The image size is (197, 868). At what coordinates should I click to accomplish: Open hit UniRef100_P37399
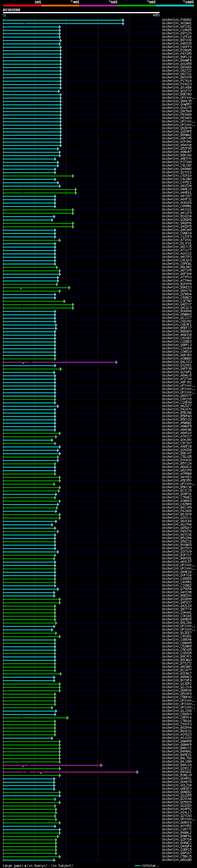click(x=177, y=162)
